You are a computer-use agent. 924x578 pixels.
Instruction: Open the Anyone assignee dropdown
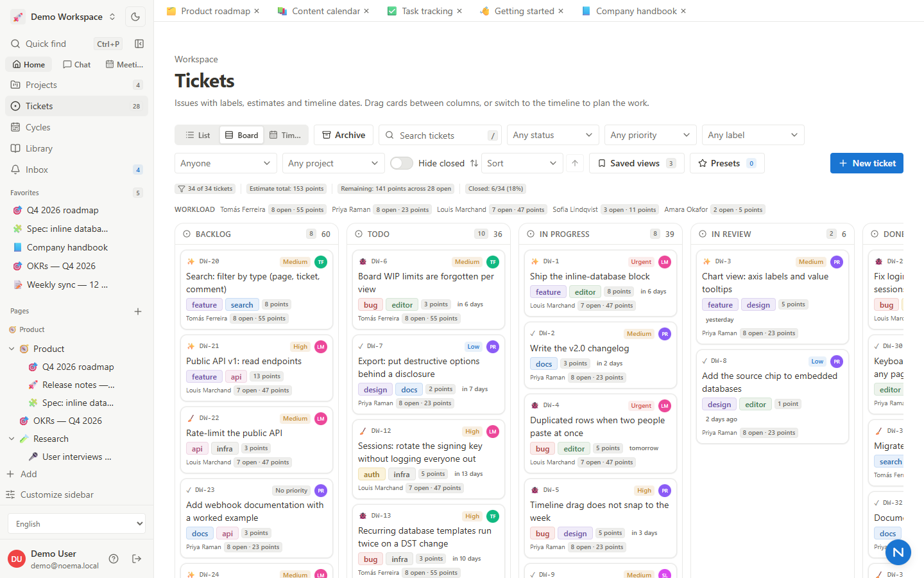coord(226,163)
